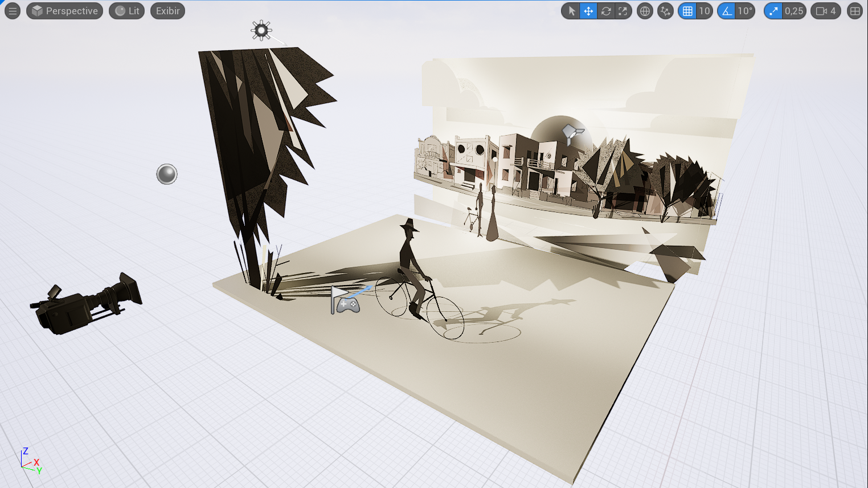Activate the select objects arrow tool
The image size is (868, 488).
click(571, 11)
